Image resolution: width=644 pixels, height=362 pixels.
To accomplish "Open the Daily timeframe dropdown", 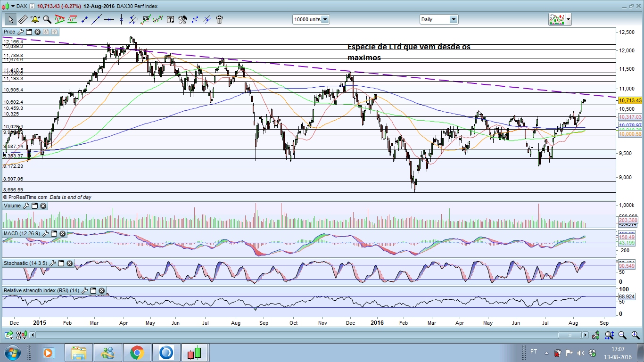I will click(x=453, y=19).
